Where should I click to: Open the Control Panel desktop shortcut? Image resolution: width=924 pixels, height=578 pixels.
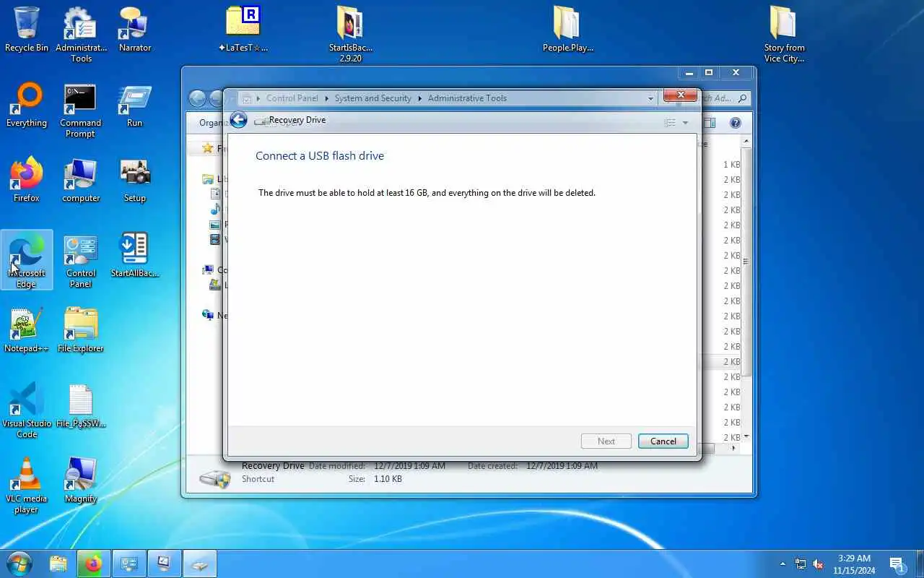pos(81,260)
